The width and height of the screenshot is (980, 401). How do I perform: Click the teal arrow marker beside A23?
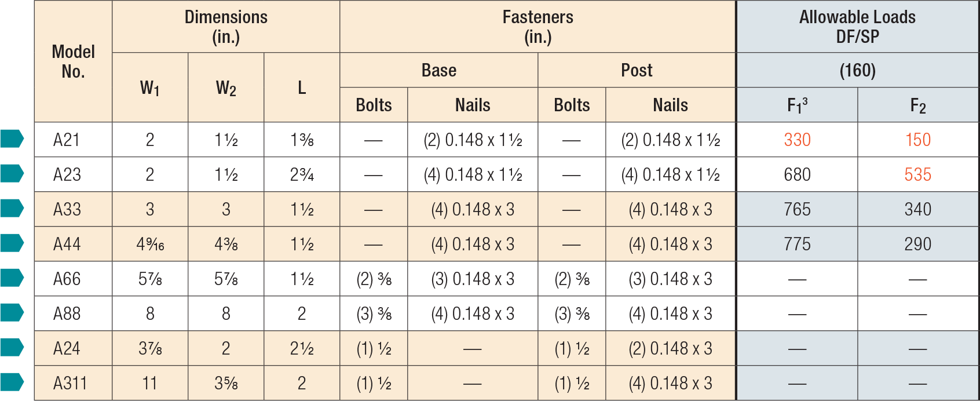[12, 174]
